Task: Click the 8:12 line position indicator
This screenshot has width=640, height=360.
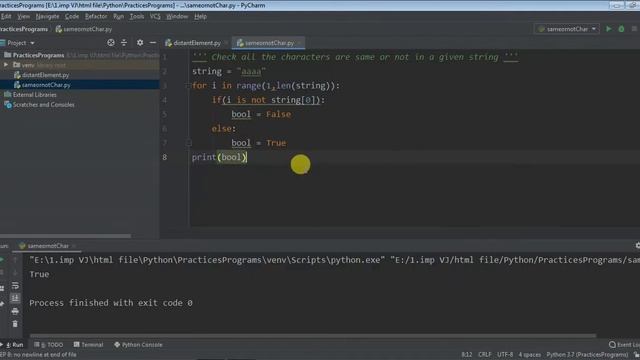Action: pyautogui.click(x=467, y=355)
